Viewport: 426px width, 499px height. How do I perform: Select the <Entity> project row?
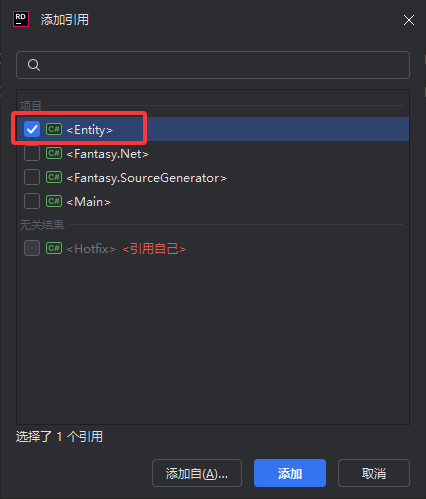[213, 129]
